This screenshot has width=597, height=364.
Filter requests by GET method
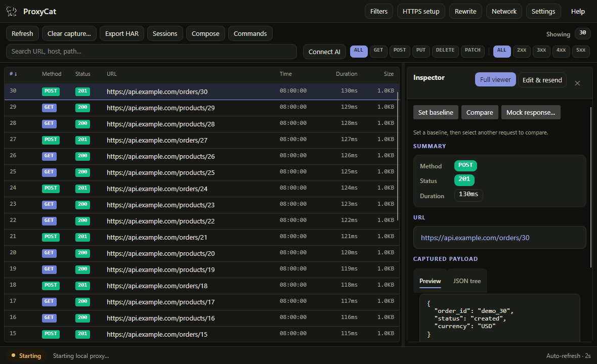coord(378,52)
